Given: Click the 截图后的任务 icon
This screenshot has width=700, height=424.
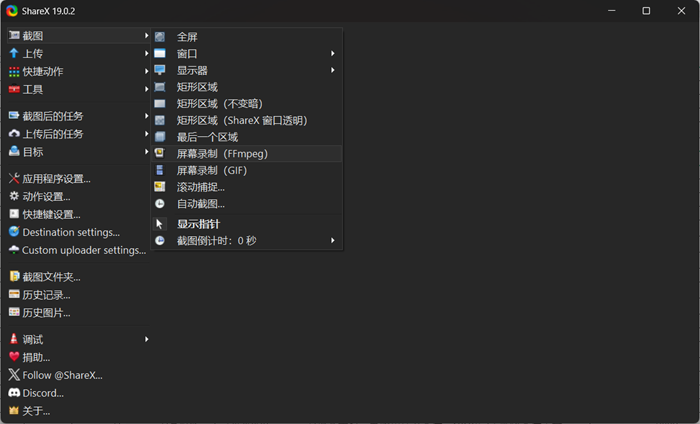Looking at the screenshot, I should click(x=14, y=116).
